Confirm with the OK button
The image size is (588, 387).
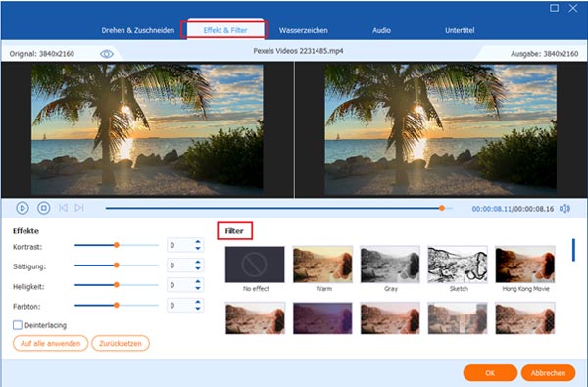point(490,373)
